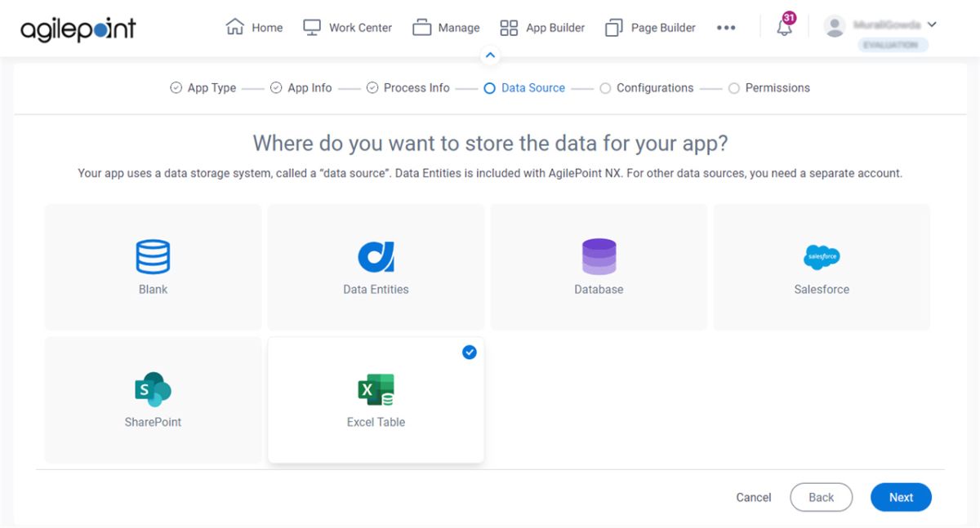This screenshot has width=980, height=528.
Task: Open Manage menu item
Action: pyautogui.click(x=446, y=28)
